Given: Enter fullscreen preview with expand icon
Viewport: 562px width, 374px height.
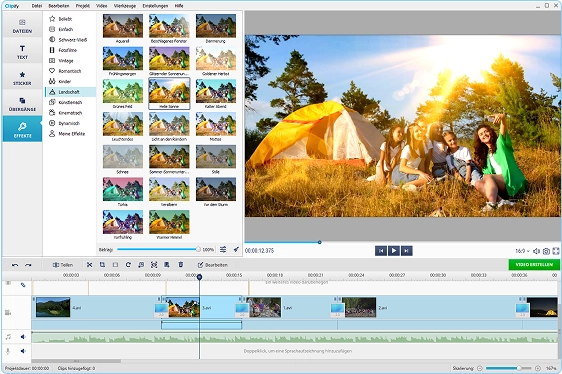Looking at the screenshot, I should [556, 251].
